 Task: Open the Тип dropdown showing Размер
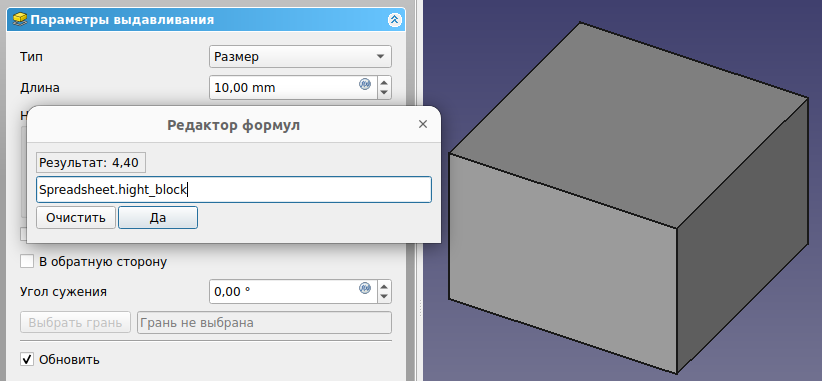(300, 57)
